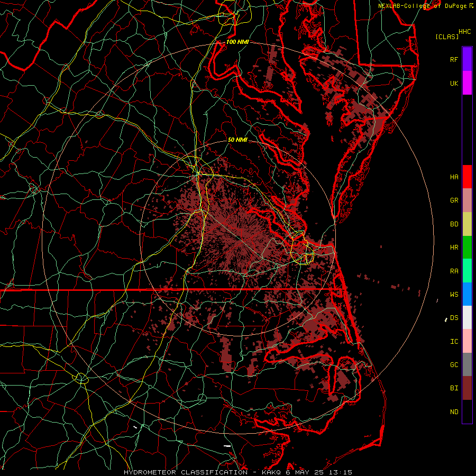This screenshot has height=476, width=476.
Task: Click the HR legend label
Action: click(x=454, y=248)
